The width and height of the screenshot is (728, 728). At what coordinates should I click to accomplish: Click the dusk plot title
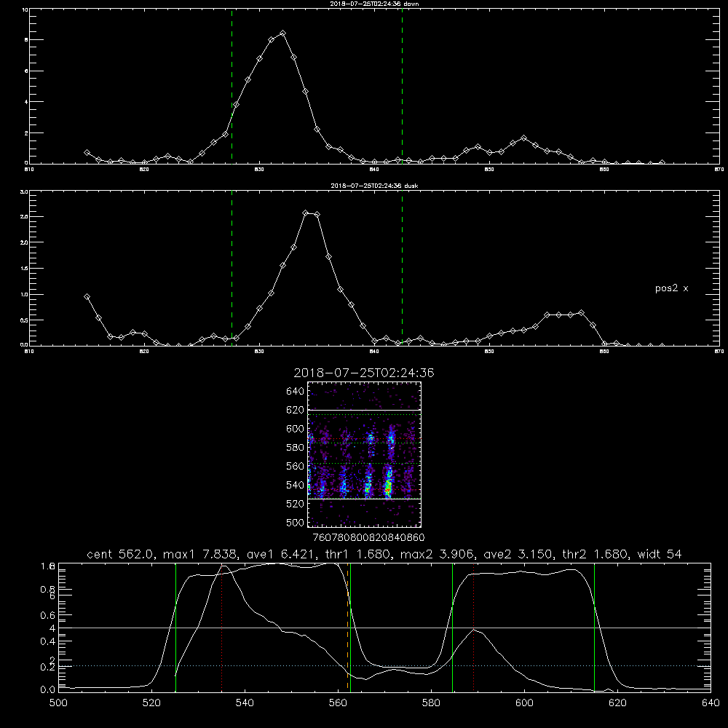pyautogui.click(x=374, y=186)
